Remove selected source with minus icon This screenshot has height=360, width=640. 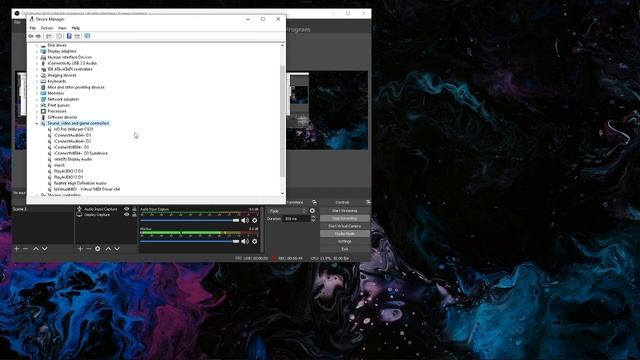pyautogui.click(x=89, y=249)
